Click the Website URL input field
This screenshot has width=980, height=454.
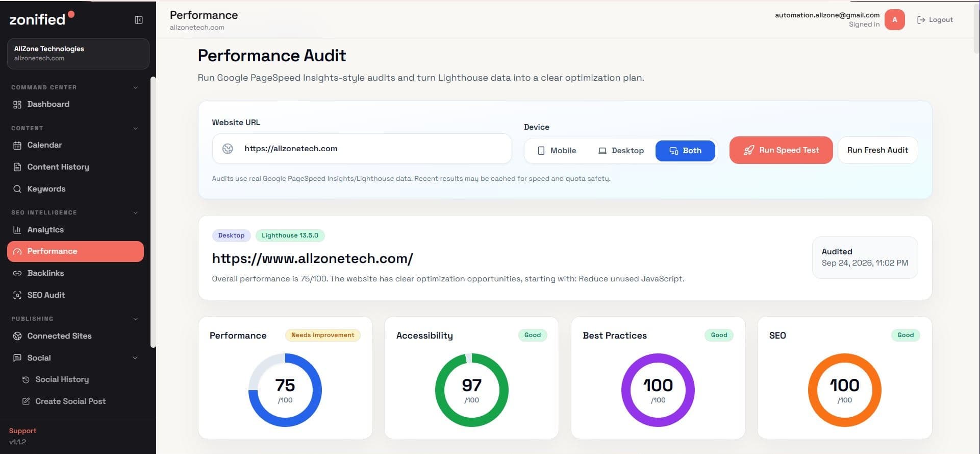click(362, 149)
